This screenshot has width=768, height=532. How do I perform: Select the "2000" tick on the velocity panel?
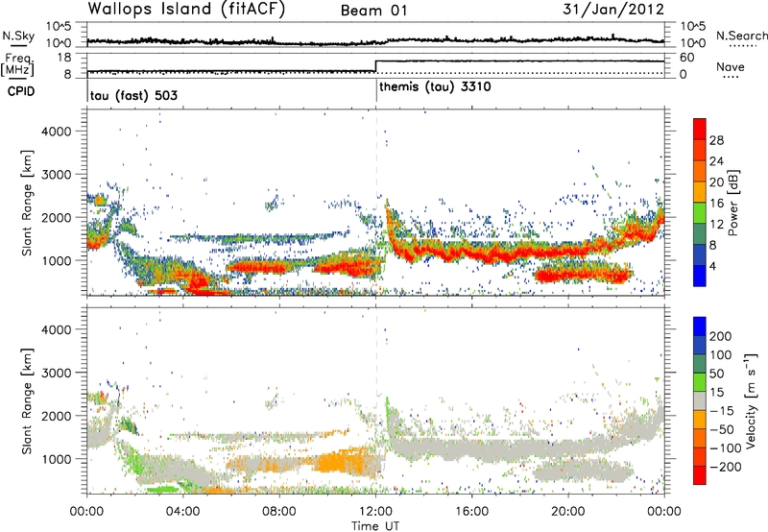coord(56,416)
